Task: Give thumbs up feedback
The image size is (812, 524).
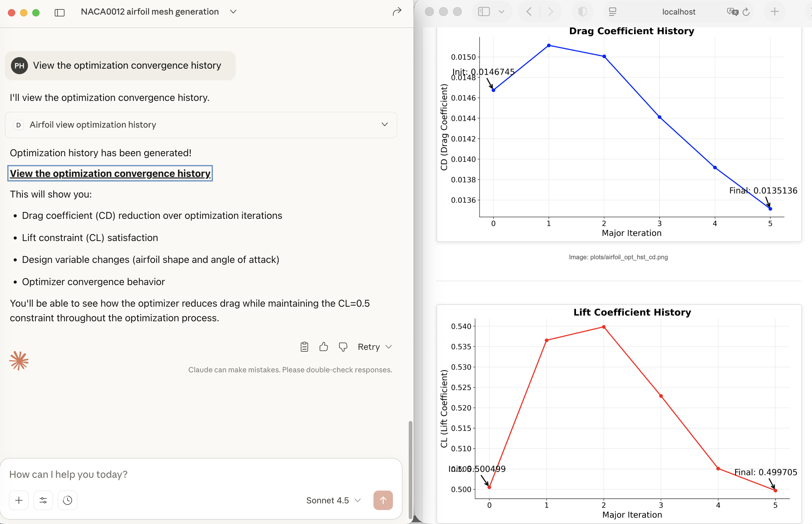Action: (324, 347)
